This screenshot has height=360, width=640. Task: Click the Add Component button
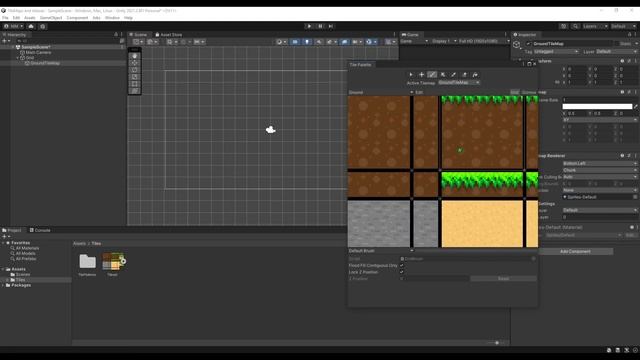tap(575, 251)
